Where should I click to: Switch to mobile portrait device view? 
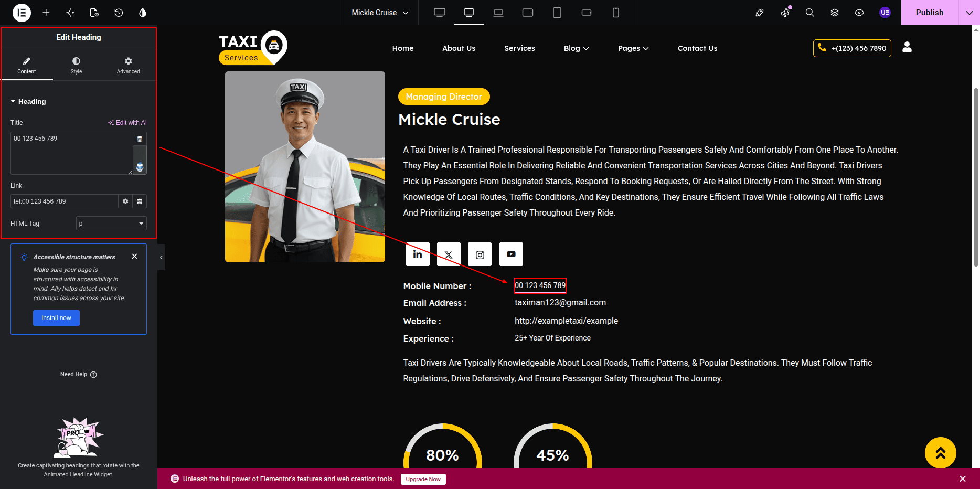[616, 13]
